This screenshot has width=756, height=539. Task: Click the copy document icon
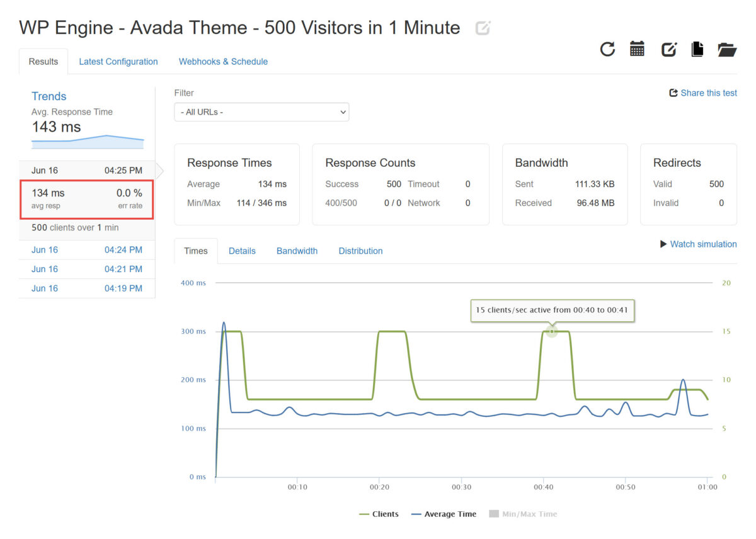pyautogui.click(x=697, y=49)
